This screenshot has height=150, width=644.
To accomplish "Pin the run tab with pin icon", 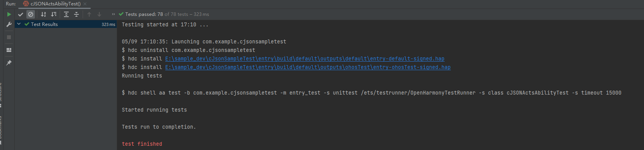I will [9, 63].
